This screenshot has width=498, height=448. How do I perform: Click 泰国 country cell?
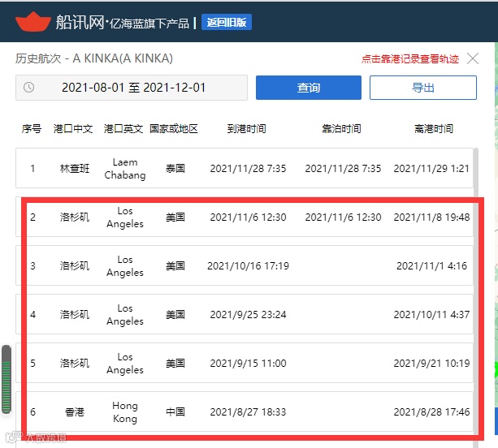tap(175, 168)
